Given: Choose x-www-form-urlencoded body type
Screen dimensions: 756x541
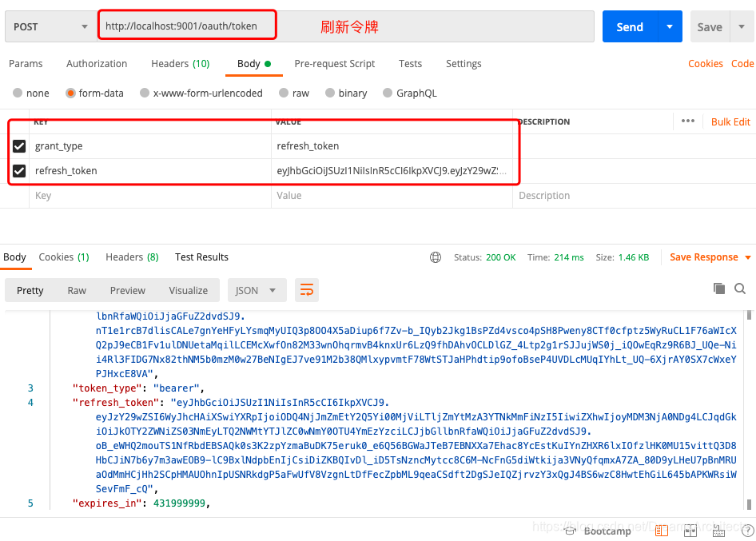Looking at the screenshot, I should 144,93.
